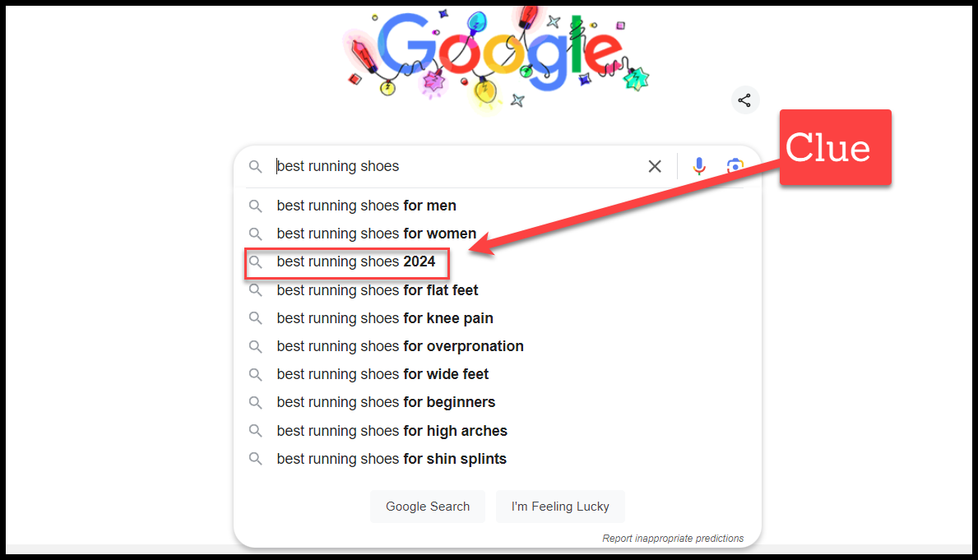The width and height of the screenshot is (978, 560).
Task: Choose 'best running shoes for flat feet'
Action: pos(377,290)
